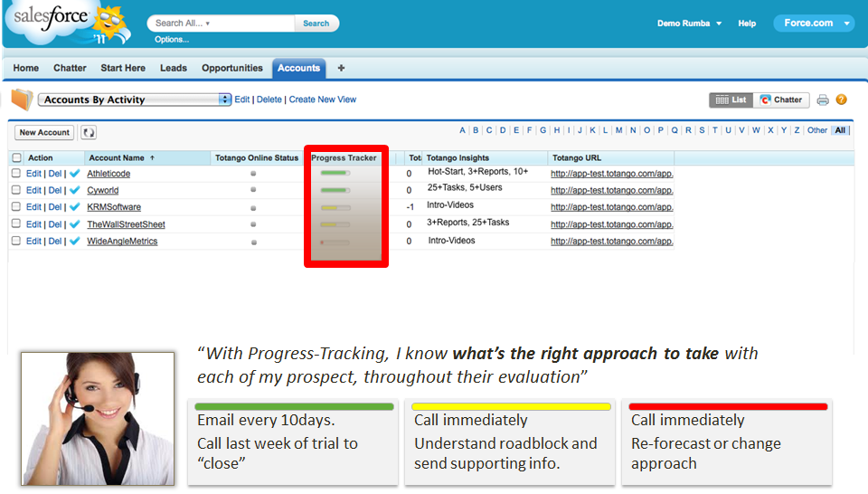Filter accounts by letter T
This screenshot has width=868, height=494.
tap(714, 130)
